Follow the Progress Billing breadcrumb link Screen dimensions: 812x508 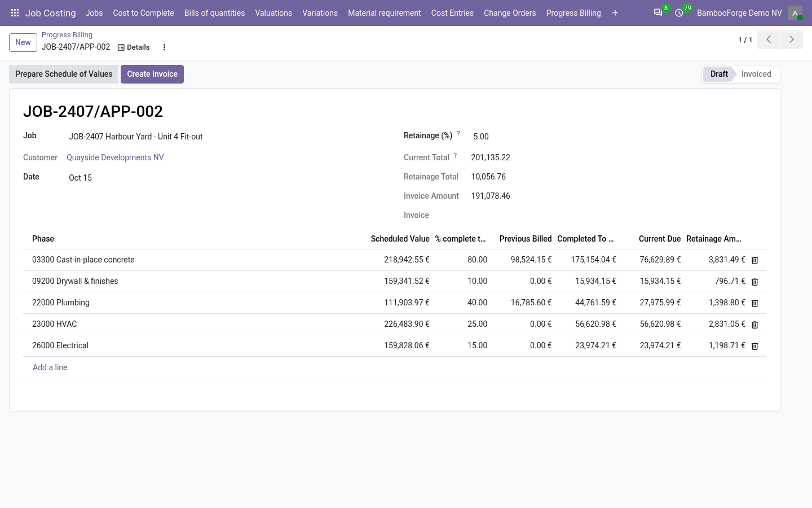[67, 35]
